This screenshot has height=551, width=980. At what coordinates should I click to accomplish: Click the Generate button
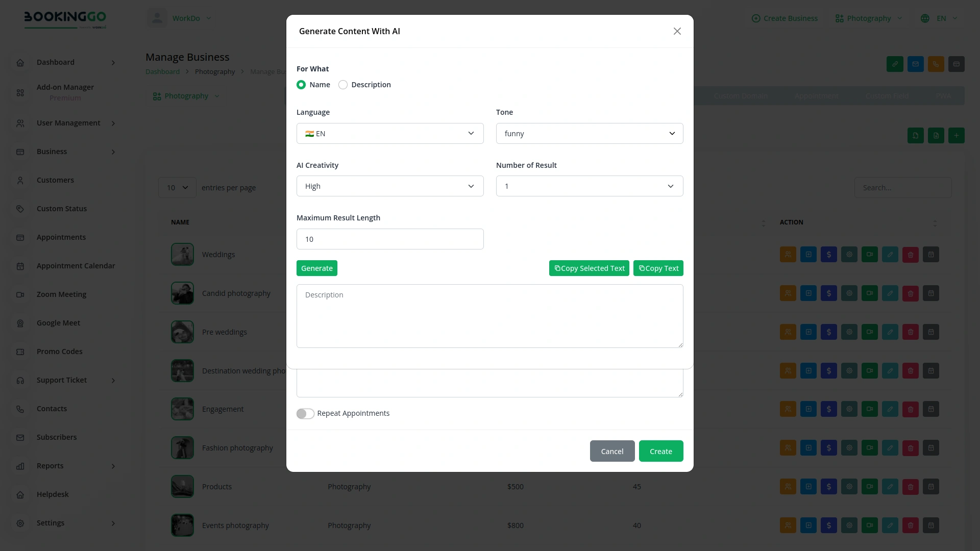(316, 268)
